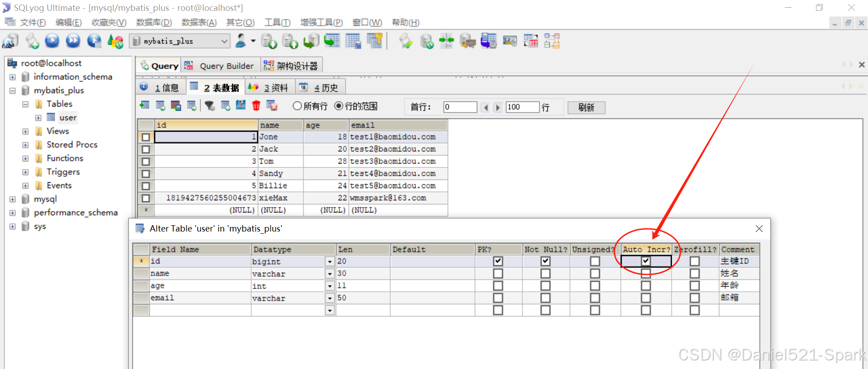Close the Alter Table dialog
The width and height of the screenshot is (868, 369).
click(x=759, y=229)
